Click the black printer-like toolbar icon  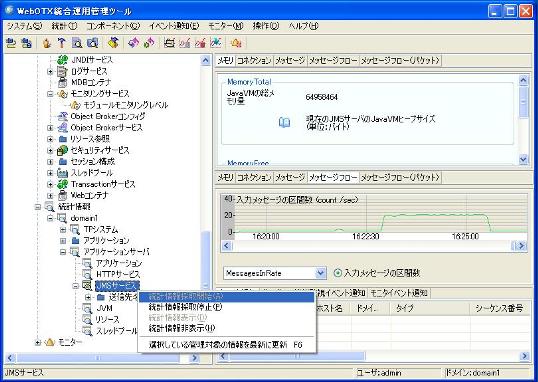point(169,43)
